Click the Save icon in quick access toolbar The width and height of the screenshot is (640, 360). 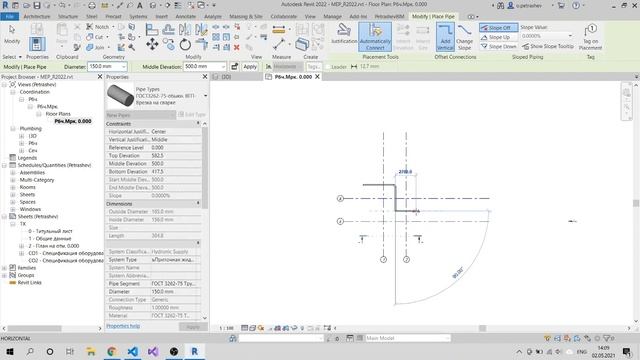(x=37, y=5)
